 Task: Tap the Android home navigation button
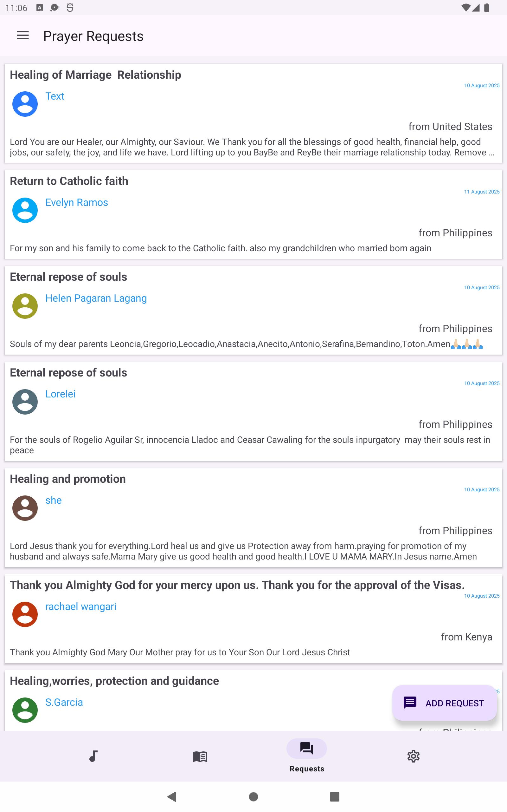click(253, 796)
